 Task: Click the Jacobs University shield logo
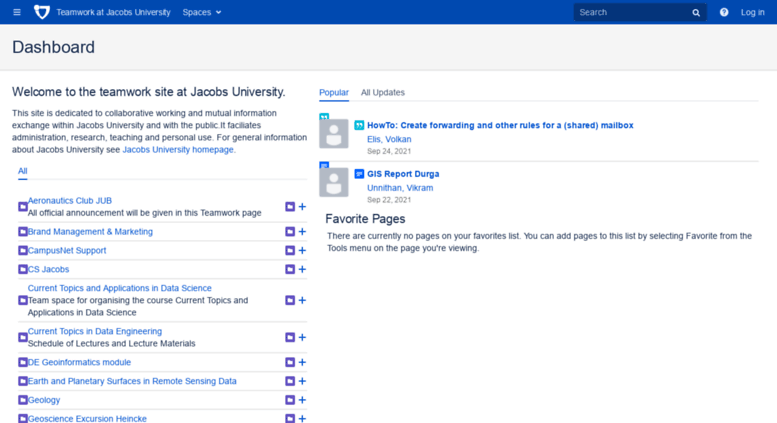point(42,12)
